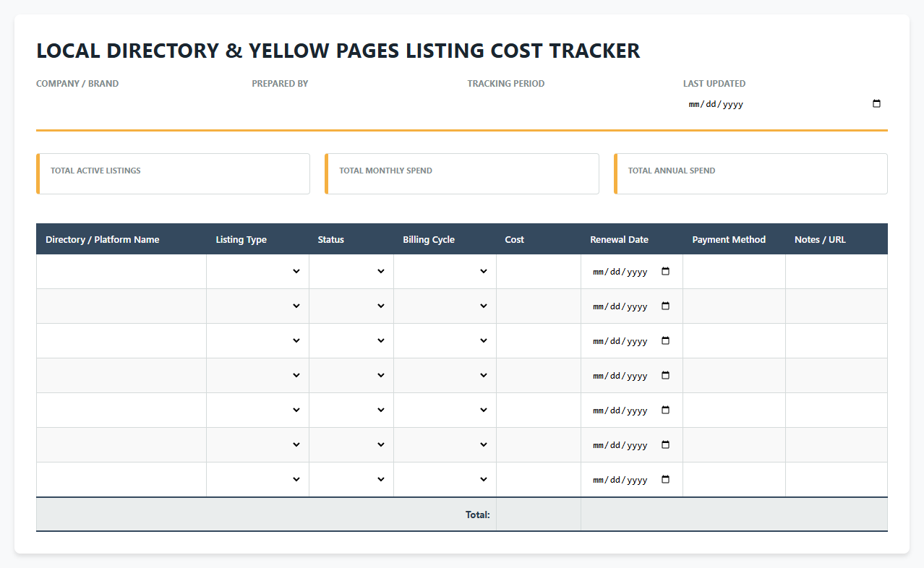Open calendar icon in seventh row Renewal Date
The width and height of the screenshot is (924, 568).
(x=666, y=480)
